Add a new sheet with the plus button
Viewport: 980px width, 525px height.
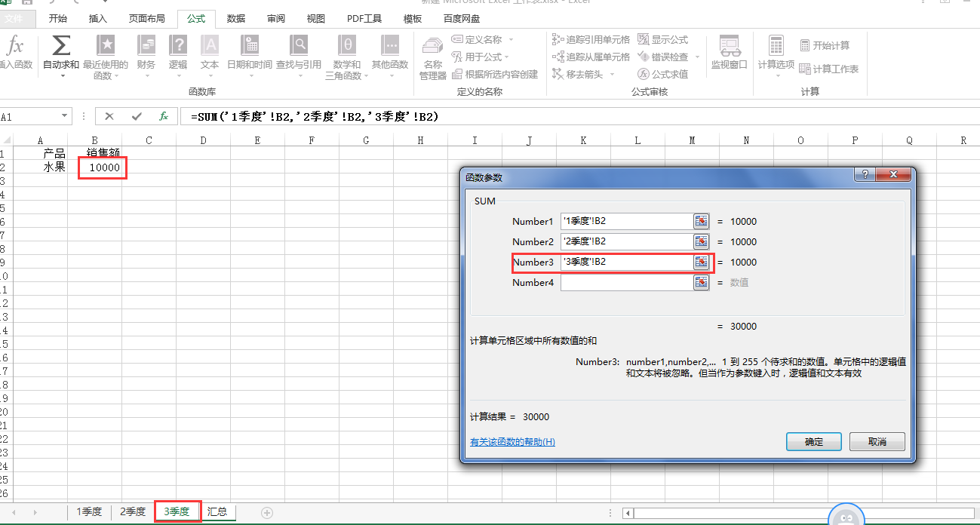tap(267, 512)
